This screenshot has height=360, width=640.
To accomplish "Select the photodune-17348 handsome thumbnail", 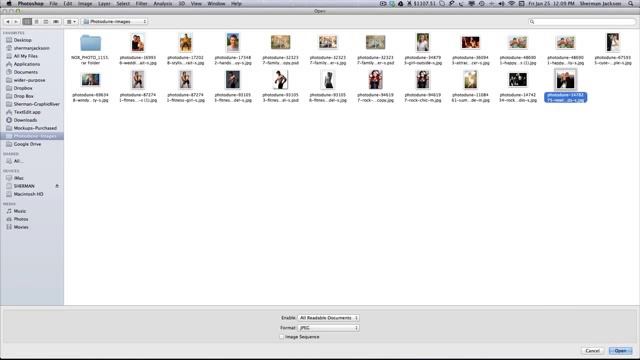I will click(233, 42).
